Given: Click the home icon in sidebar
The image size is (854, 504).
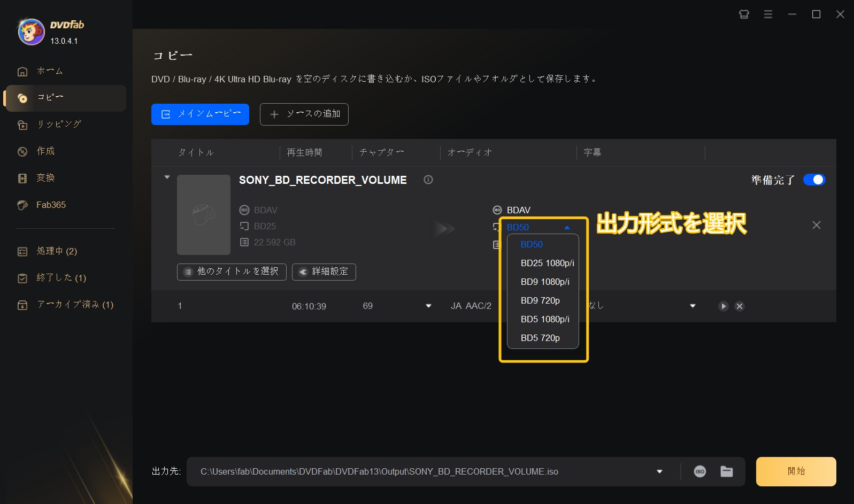Looking at the screenshot, I should pos(22,72).
